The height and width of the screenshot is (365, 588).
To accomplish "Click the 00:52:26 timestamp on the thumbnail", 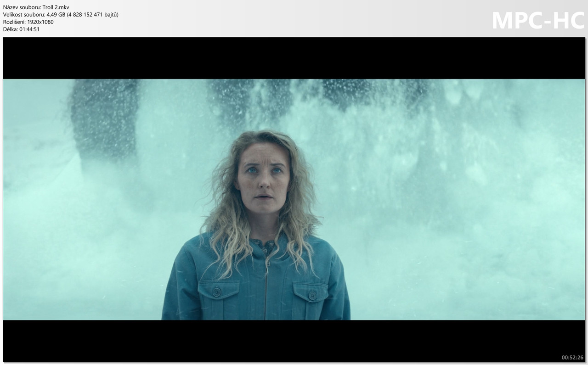I will point(572,357).
